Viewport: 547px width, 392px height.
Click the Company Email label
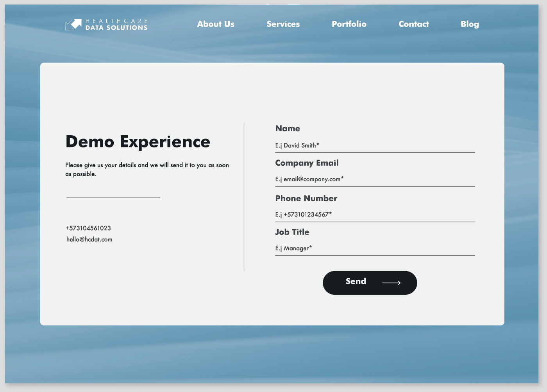click(307, 163)
